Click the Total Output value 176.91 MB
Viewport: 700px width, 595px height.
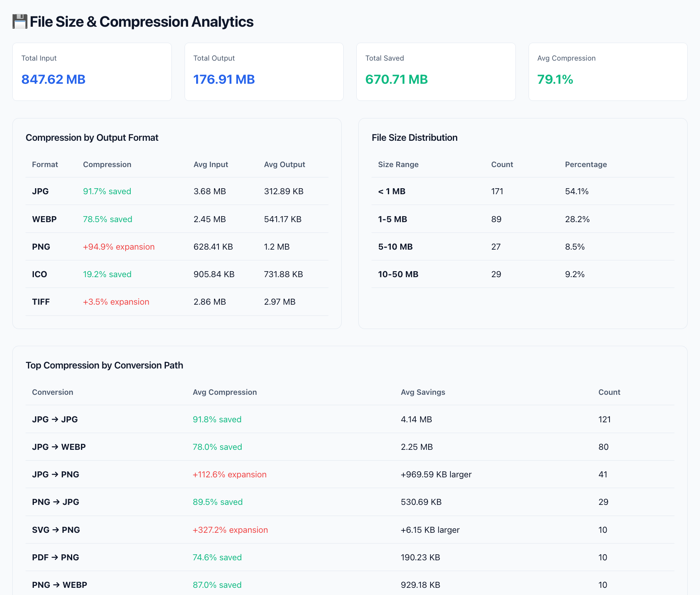[224, 79]
